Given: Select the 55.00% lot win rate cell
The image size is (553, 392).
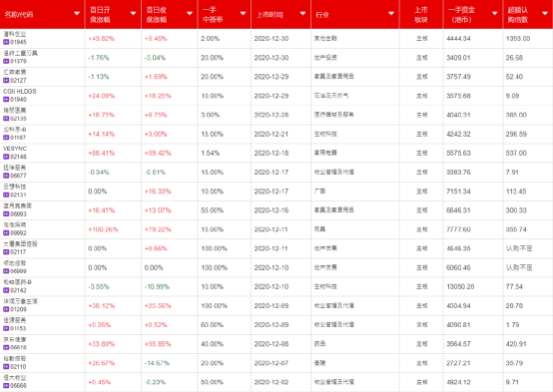Looking at the screenshot, I should 212,210.
